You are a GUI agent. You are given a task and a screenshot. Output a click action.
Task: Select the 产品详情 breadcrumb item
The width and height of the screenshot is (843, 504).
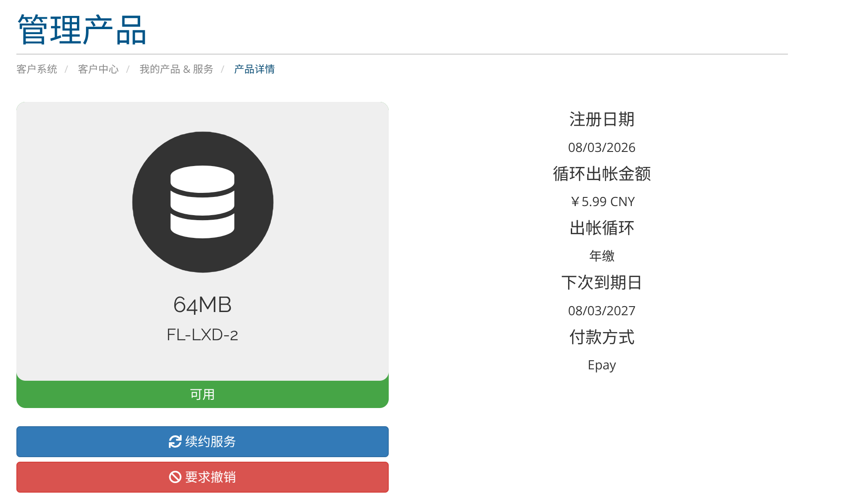tap(254, 69)
